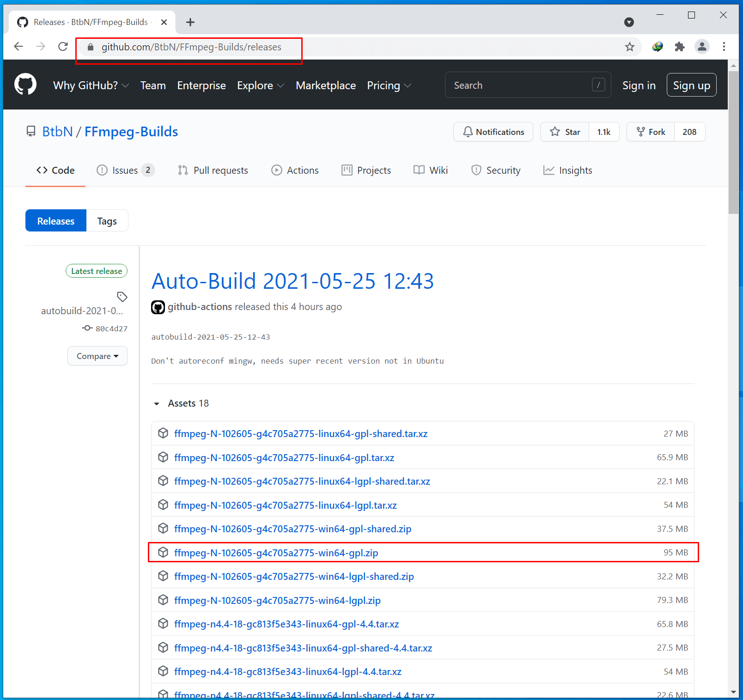Download ffmpeg win64-gpl.zip file
This screenshot has height=700, width=743.
coord(276,553)
